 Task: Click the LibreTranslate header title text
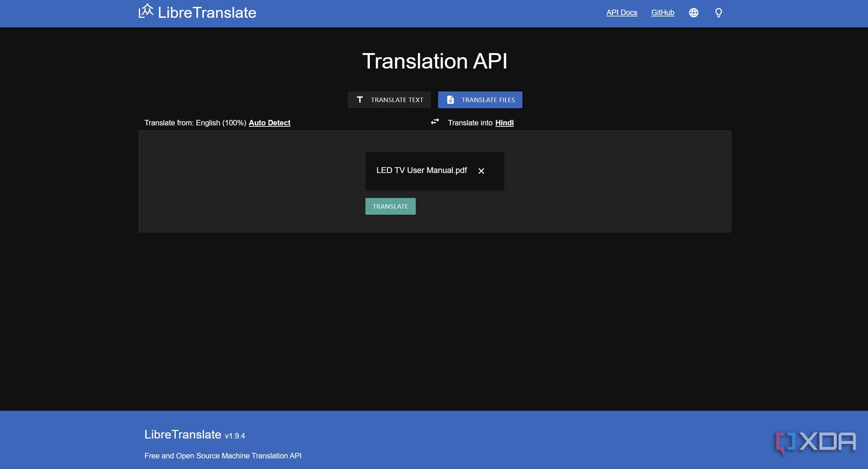pyautogui.click(x=207, y=13)
